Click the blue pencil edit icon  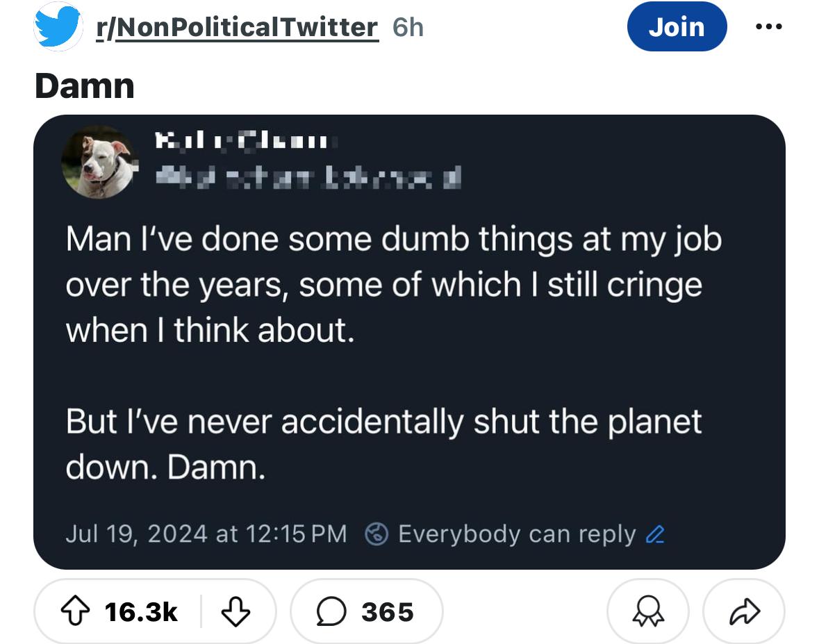[x=655, y=534]
